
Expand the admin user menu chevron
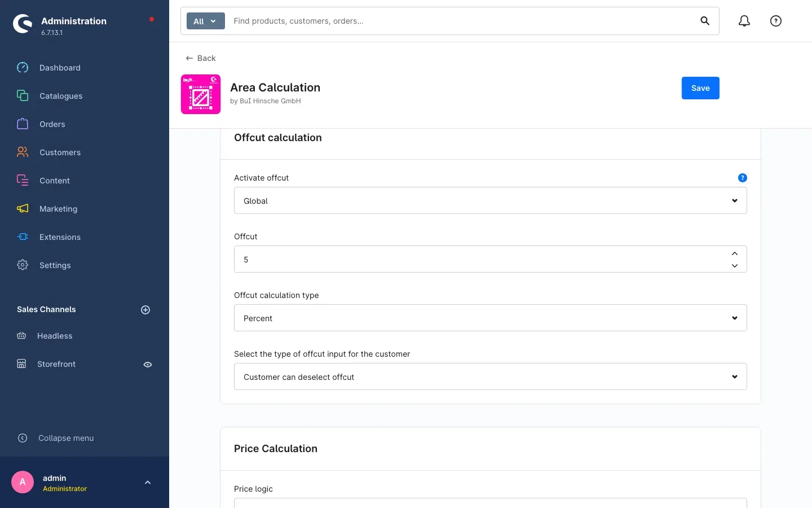click(x=148, y=483)
